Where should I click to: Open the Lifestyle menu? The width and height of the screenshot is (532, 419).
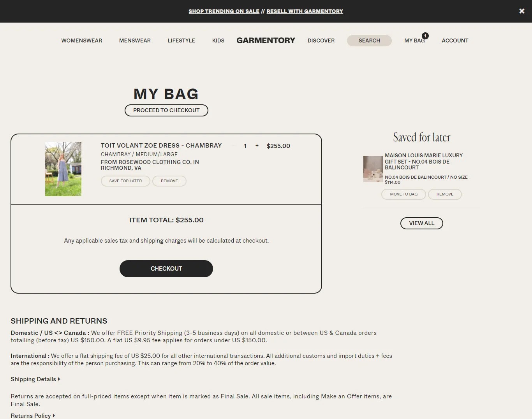pyautogui.click(x=181, y=40)
